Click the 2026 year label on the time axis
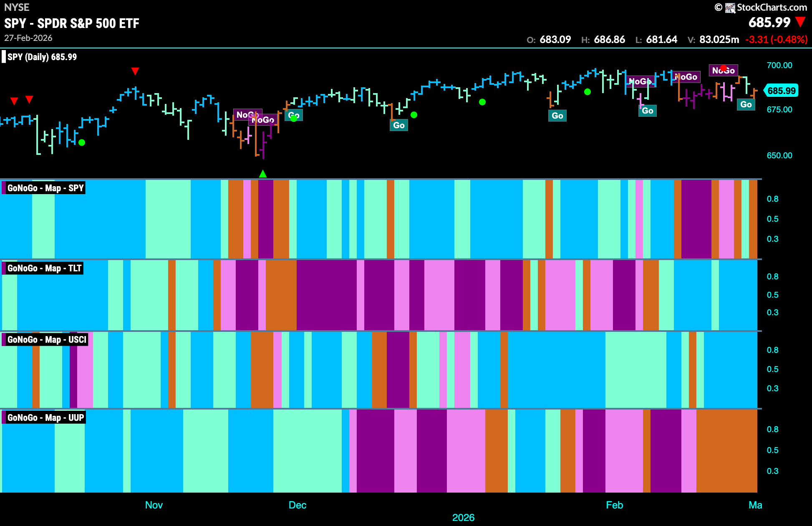Viewport: 812px width, 526px height. click(x=464, y=518)
